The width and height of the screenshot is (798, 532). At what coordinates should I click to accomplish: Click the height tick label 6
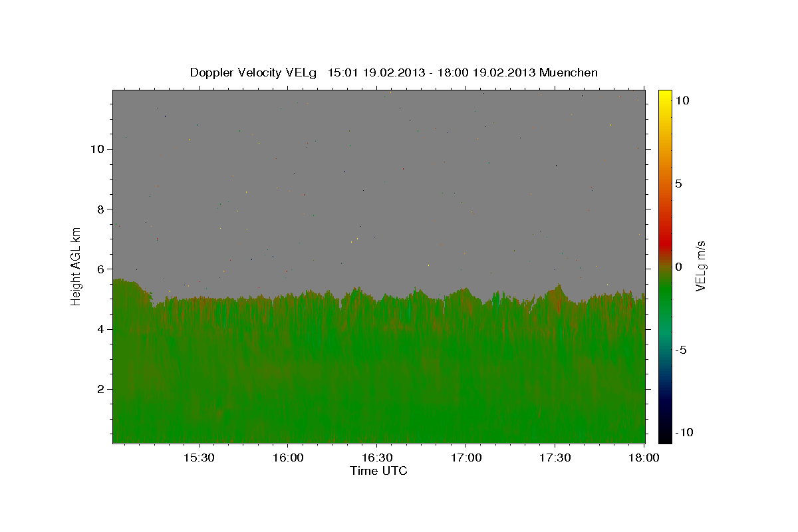click(x=100, y=269)
